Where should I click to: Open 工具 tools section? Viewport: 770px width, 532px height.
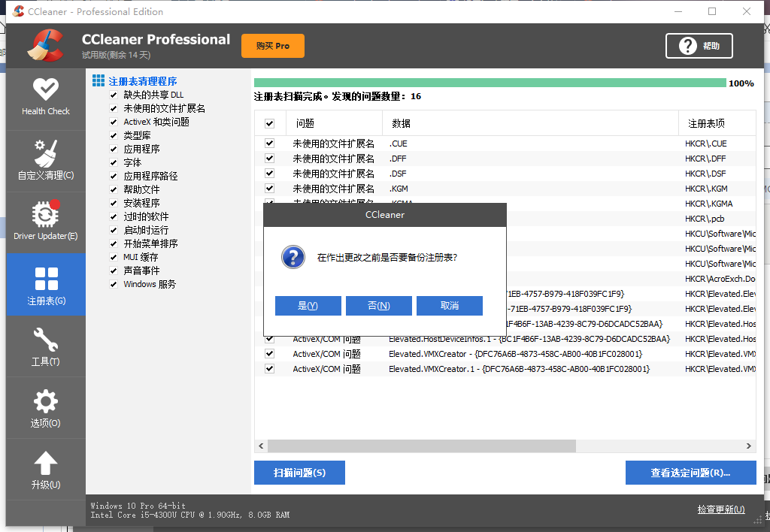pyautogui.click(x=46, y=346)
